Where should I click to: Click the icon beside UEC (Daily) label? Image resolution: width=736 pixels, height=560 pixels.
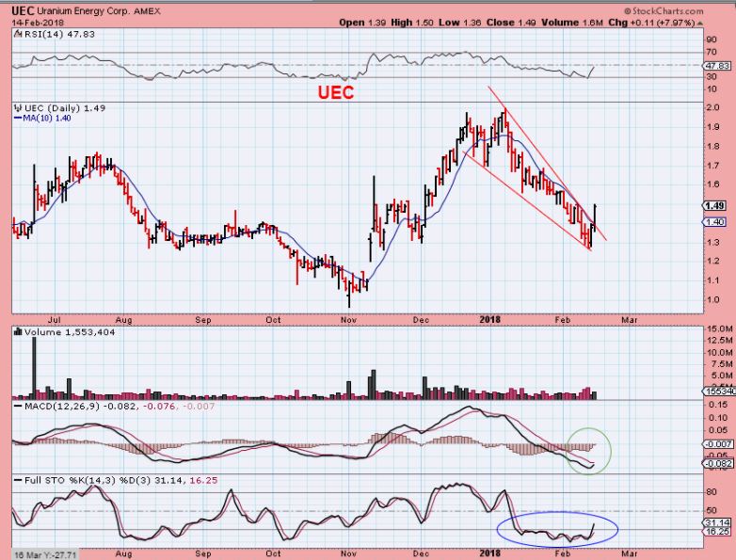point(18,107)
